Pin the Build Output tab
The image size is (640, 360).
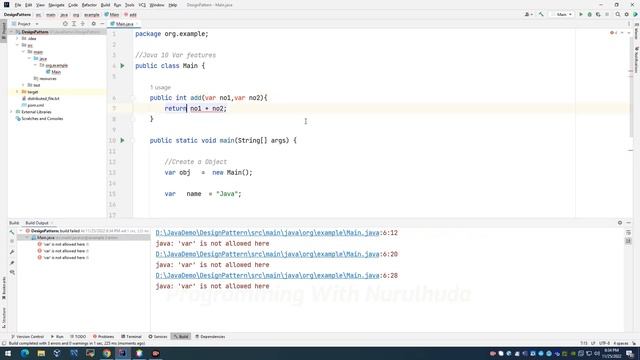[x=12, y=262]
